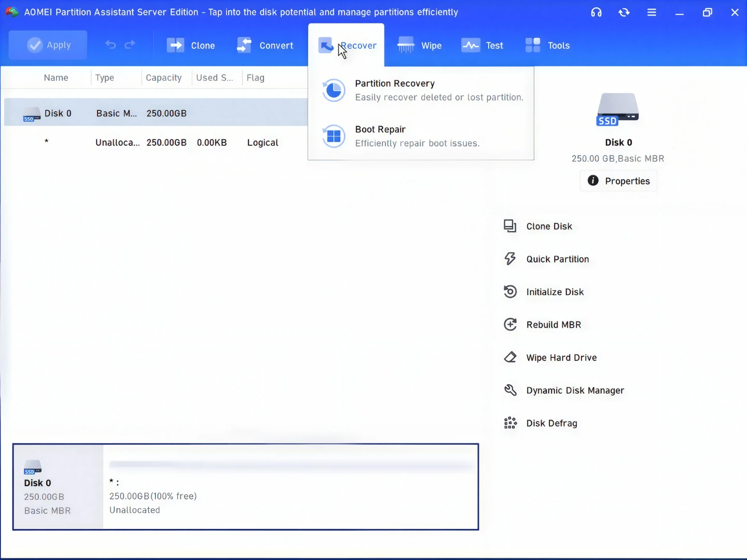Choose Partition Recovery from the dropdown
This screenshot has width=747, height=560.
tap(421, 90)
